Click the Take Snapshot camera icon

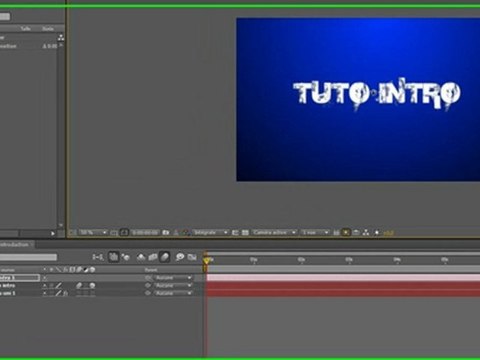pos(166,232)
